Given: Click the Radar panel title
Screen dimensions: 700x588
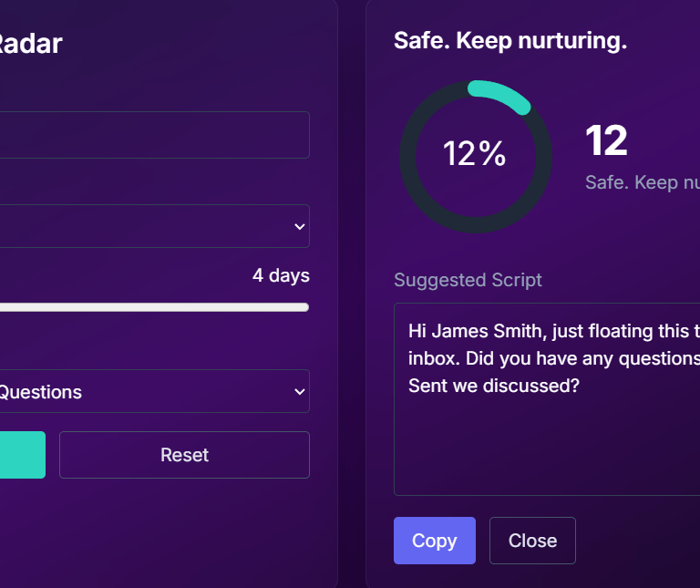Looking at the screenshot, I should click(x=31, y=43).
